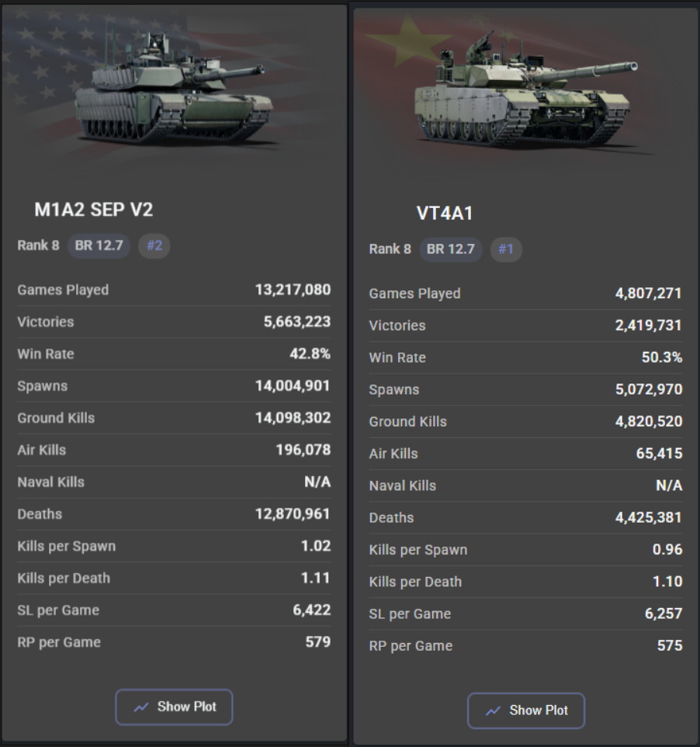700x747 pixels.
Task: Click the BR 12.7 badge on the M1A2 card
Action: point(99,246)
